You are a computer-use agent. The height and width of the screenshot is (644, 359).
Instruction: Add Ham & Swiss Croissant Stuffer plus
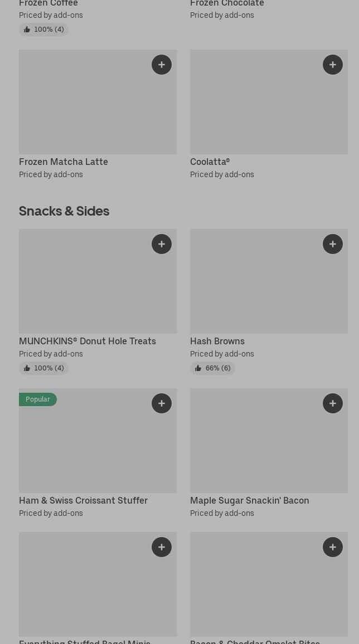pyautogui.click(x=162, y=403)
